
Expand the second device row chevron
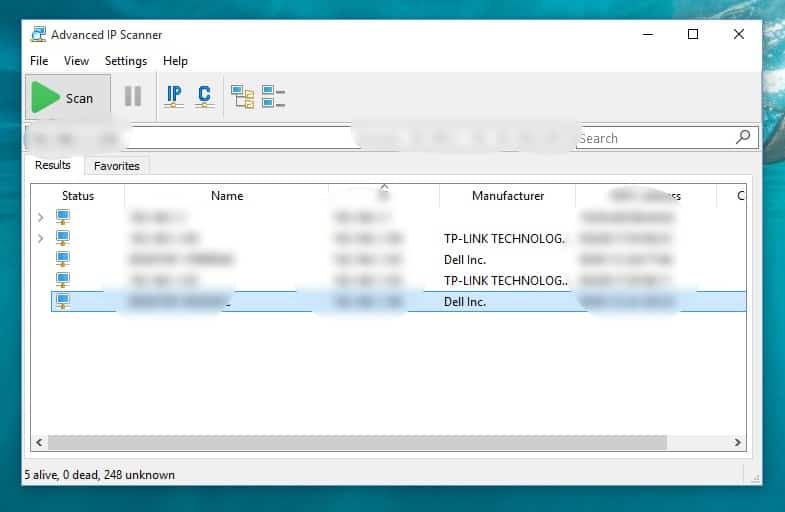pos(40,238)
